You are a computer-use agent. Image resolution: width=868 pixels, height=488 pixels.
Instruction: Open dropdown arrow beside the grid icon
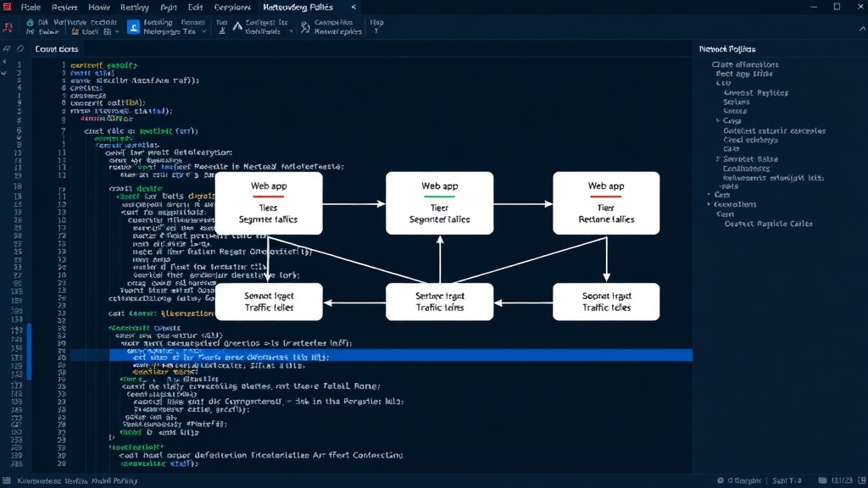[x=116, y=31]
